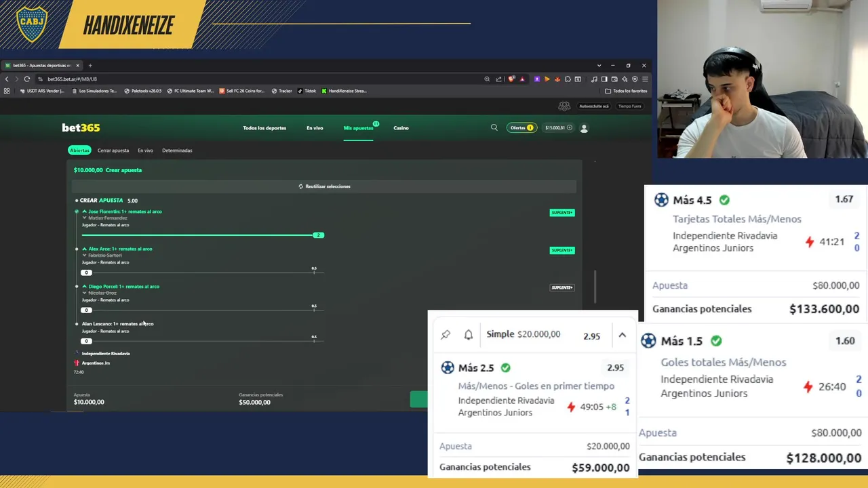Screen dimensions: 868x488
Task: Switch to the En vivo bets filter tab
Action: [145, 150]
